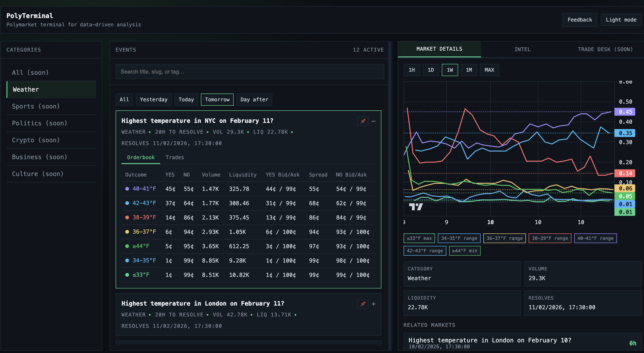Collapse the NYC February 11 market card

tap(374, 121)
